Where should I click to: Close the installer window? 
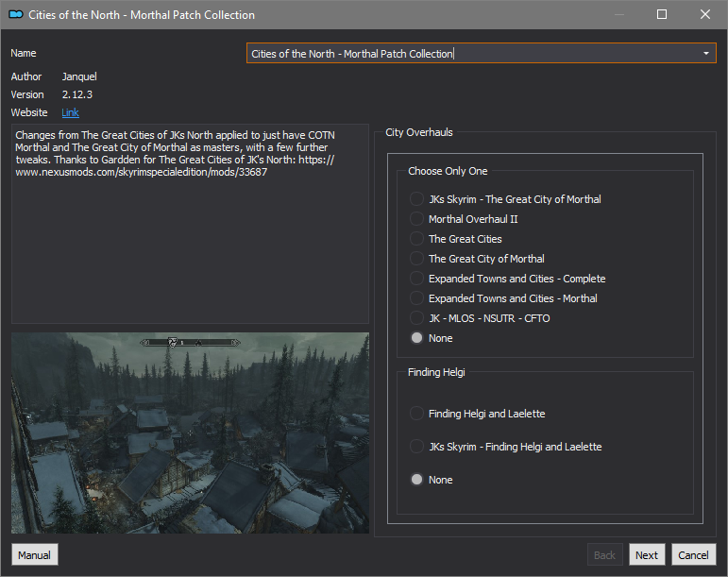pos(704,14)
